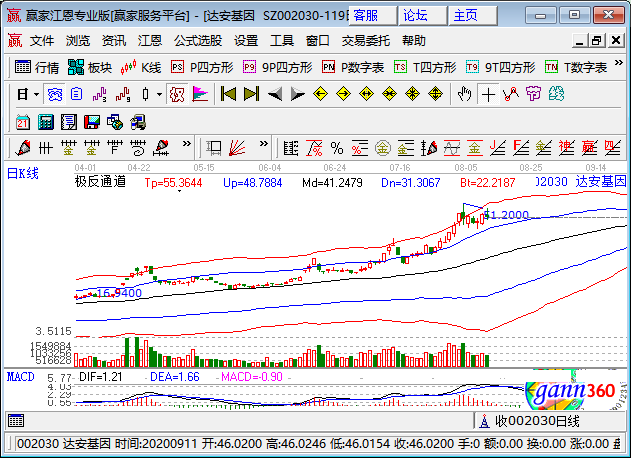631x458 pixels.
Task: Open the 板块 sectors view
Action: click(90, 67)
